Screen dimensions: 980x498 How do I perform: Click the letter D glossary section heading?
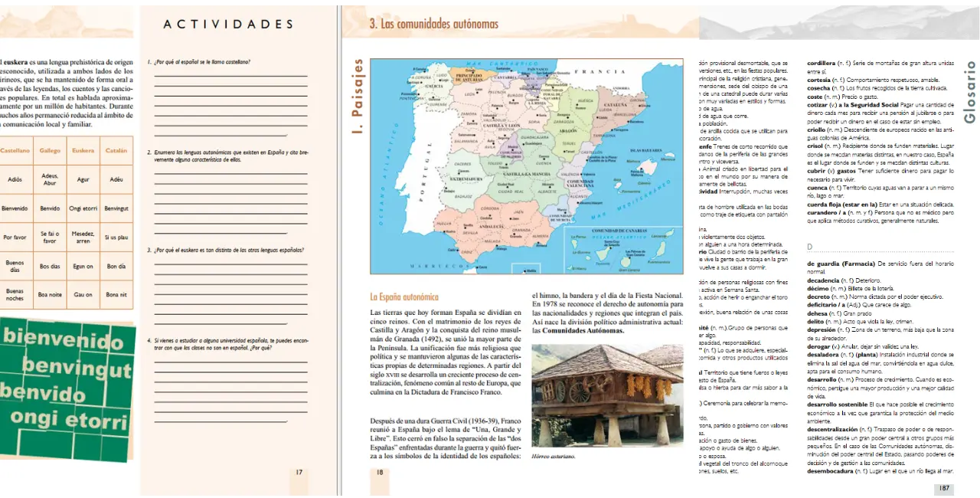tap(811, 246)
